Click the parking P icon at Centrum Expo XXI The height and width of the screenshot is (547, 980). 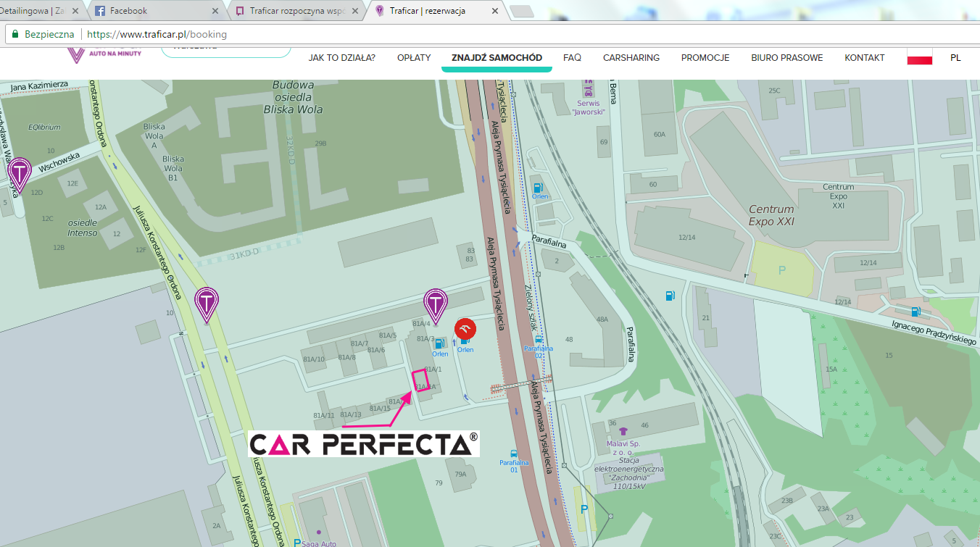point(781,270)
